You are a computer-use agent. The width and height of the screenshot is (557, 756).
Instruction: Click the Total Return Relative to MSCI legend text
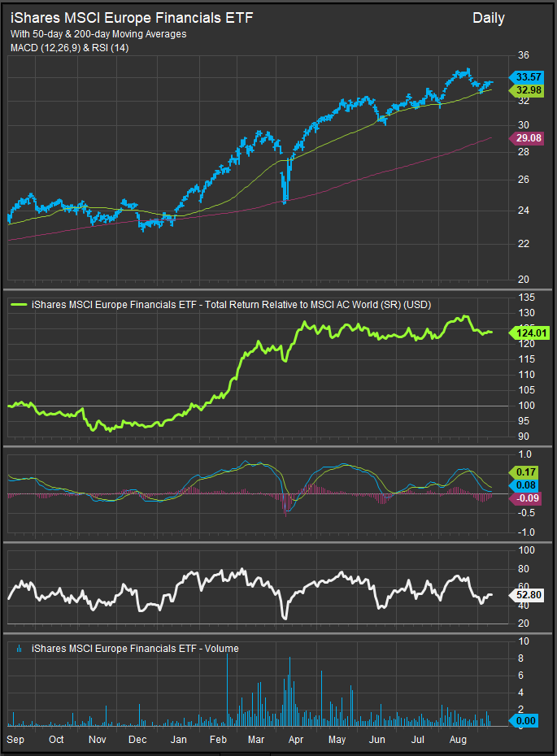tap(231, 306)
